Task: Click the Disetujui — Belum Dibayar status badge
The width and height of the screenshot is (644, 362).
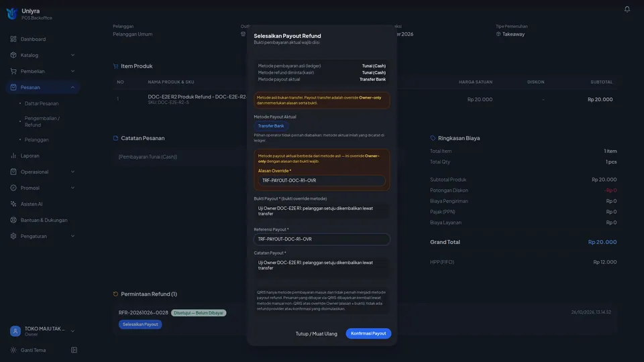Action: 199,313
